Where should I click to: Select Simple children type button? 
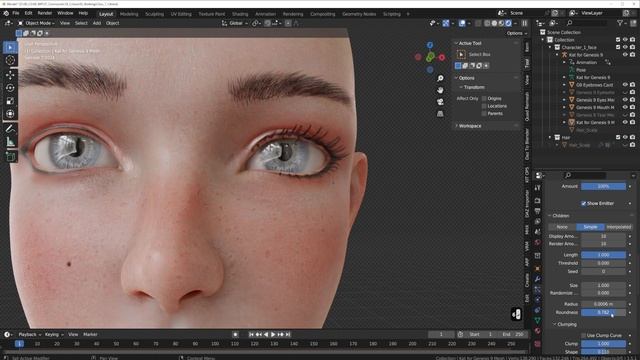coord(590,227)
